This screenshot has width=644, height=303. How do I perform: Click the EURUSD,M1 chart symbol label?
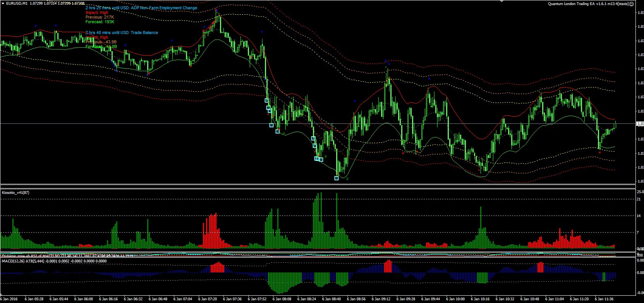click(x=16, y=3)
